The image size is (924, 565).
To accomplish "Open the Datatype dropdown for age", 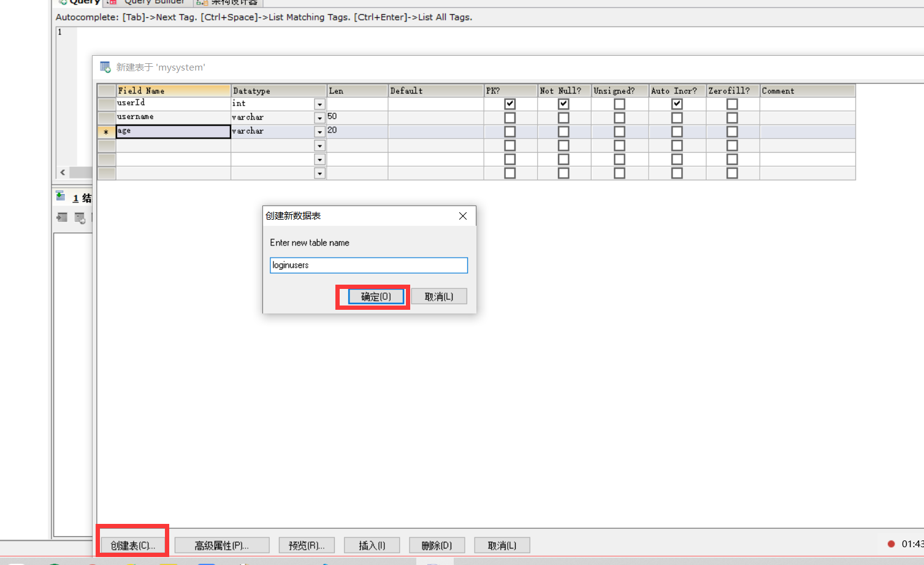I will pos(319,132).
